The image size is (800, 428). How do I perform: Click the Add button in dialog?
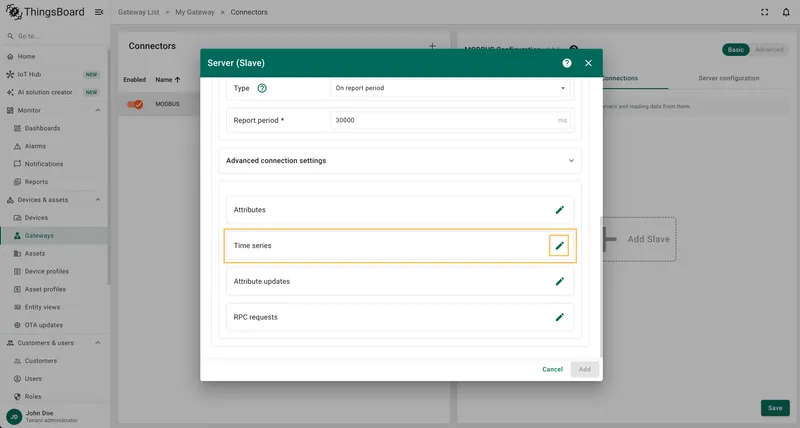click(x=585, y=369)
